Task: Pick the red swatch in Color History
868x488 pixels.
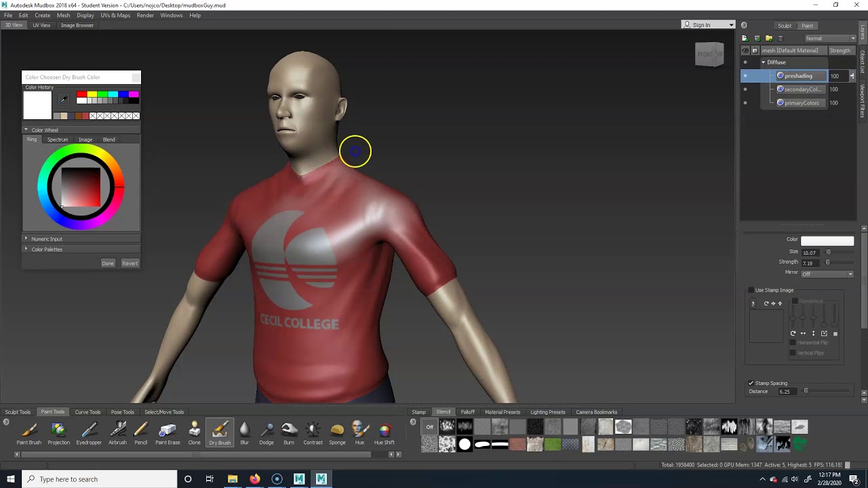Action: click(81, 94)
